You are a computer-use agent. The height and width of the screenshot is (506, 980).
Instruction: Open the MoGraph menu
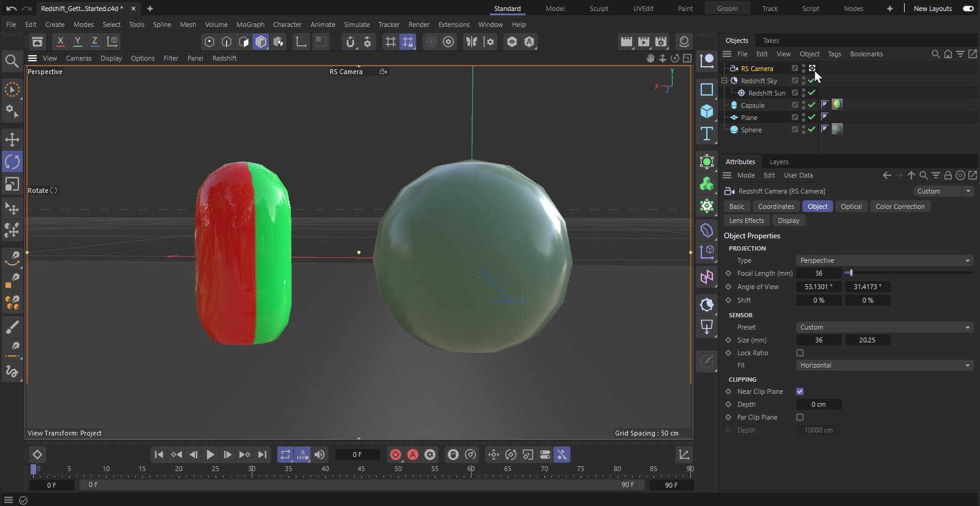(x=250, y=25)
